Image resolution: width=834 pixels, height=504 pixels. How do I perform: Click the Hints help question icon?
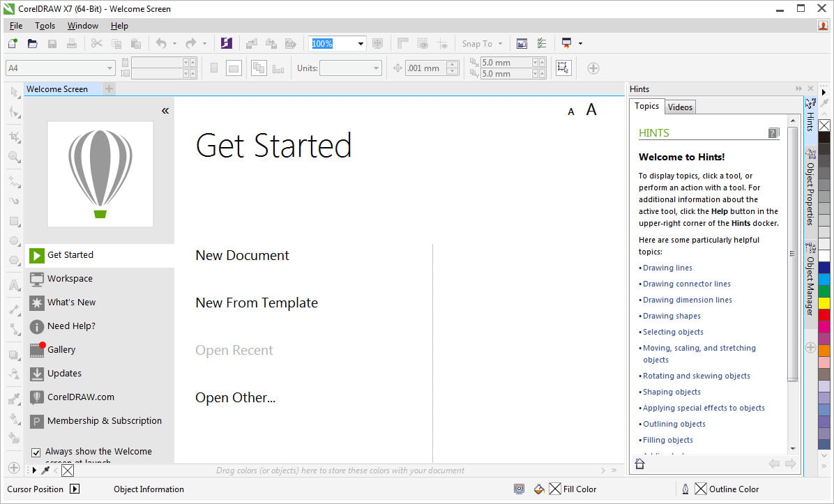pos(773,133)
